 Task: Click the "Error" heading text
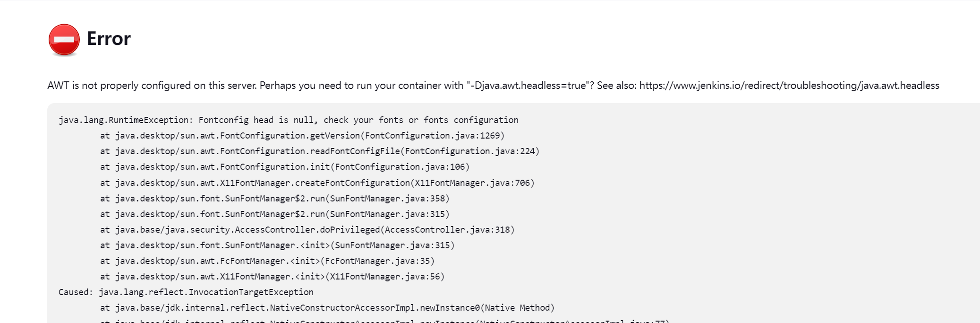pyautogui.click(x=109, y=39)
